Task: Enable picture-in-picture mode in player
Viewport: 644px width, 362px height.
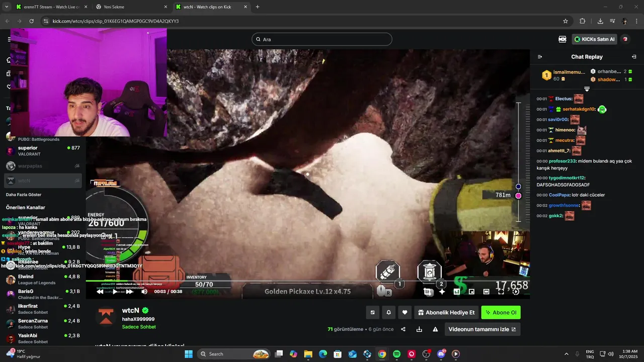Action: (x=471, y=292)
